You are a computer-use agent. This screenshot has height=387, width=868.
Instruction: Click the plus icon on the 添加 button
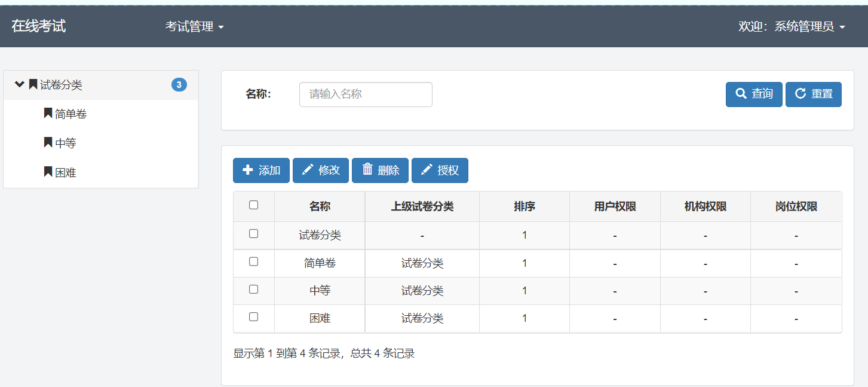[248, 170]
